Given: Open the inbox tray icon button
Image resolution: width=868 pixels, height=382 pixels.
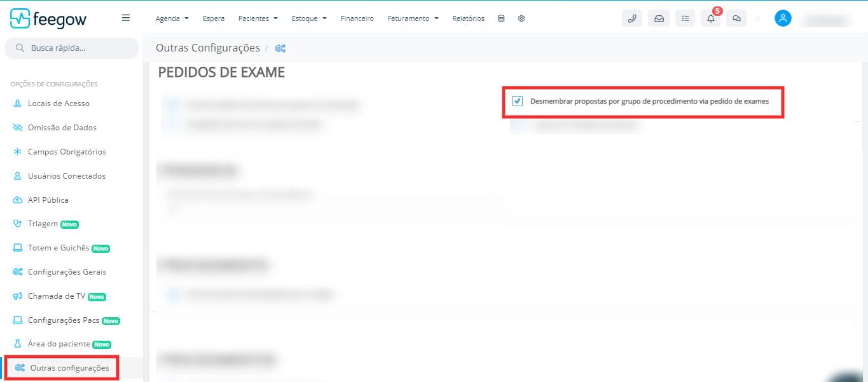Looking at the screenshot, I should [659, 18].
